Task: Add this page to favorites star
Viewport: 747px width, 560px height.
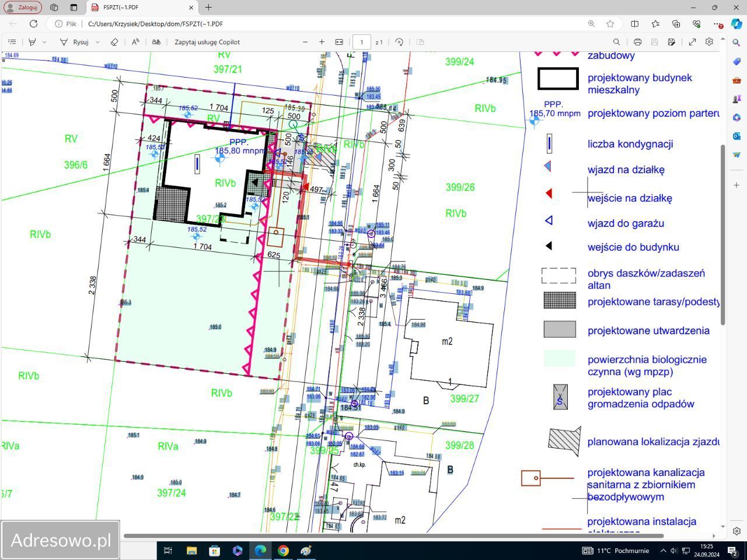Action: 610,24
